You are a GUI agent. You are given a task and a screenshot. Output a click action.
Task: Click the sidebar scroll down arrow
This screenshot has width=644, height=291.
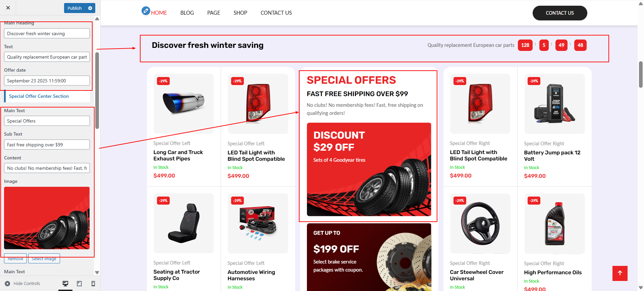pyautogui.click(x=97, y=273)
